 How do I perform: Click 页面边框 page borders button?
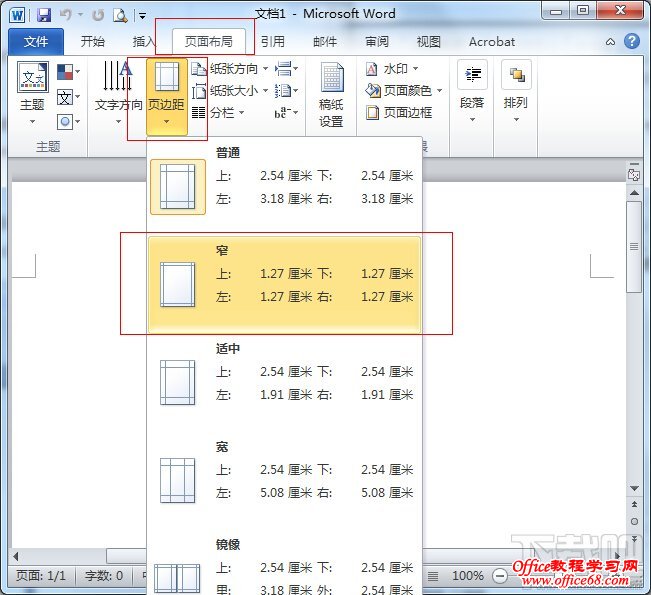399,113
